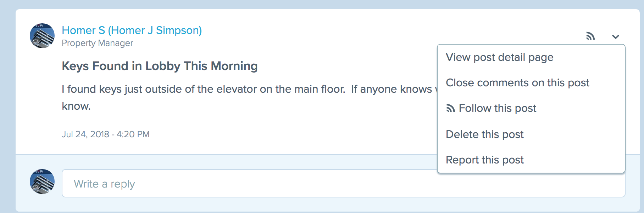Click the 4:20 PM time text
Screen dimensions: 644x213
point(133,134)
